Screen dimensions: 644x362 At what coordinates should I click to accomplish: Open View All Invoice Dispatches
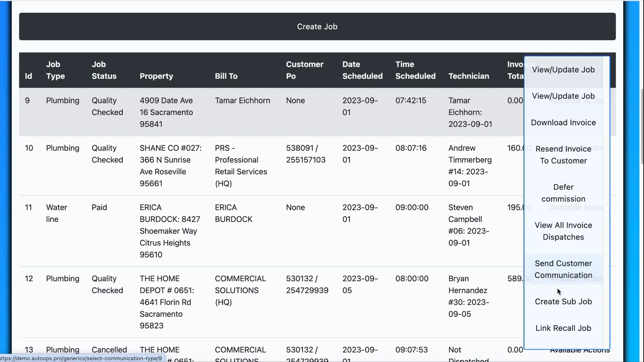point(563,231)
